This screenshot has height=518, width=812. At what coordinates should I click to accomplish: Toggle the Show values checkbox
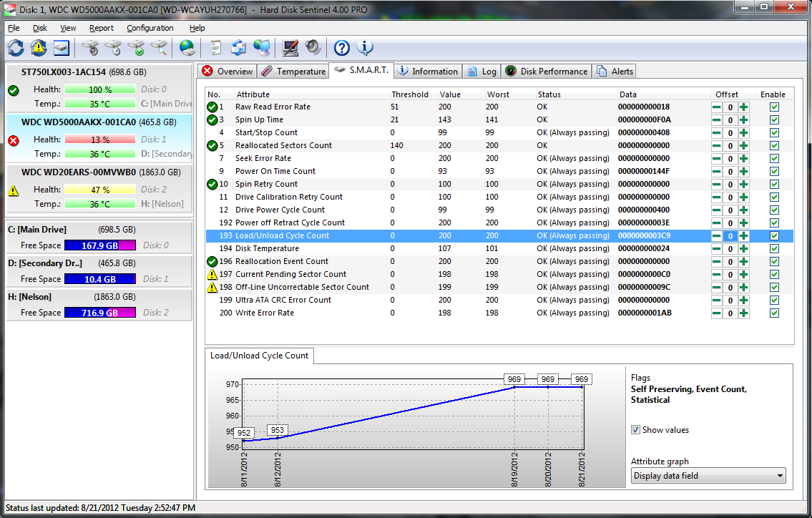pos(635,430)
